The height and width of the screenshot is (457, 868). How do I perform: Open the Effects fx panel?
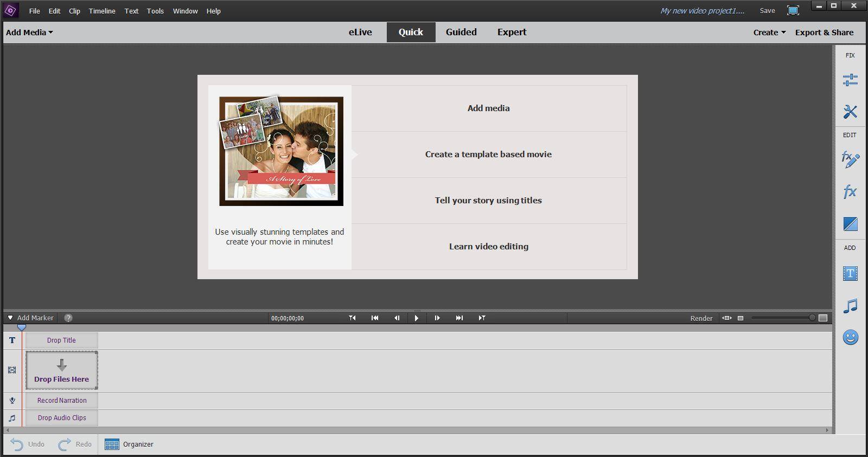(850, 191)
